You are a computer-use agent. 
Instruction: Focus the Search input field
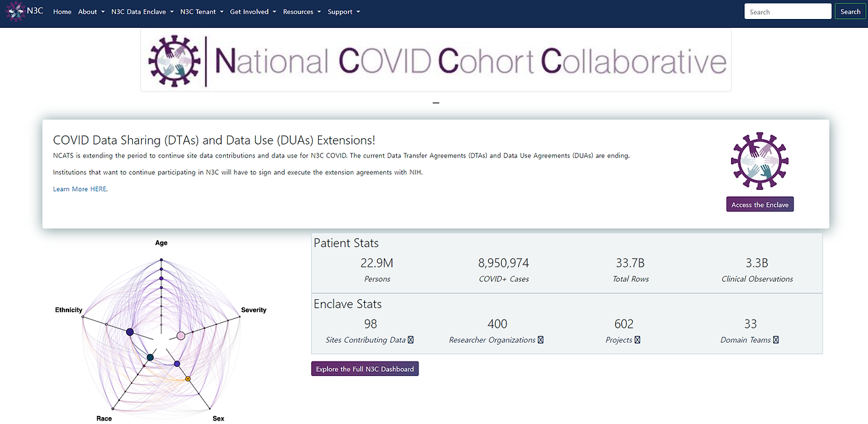[788, 12]
